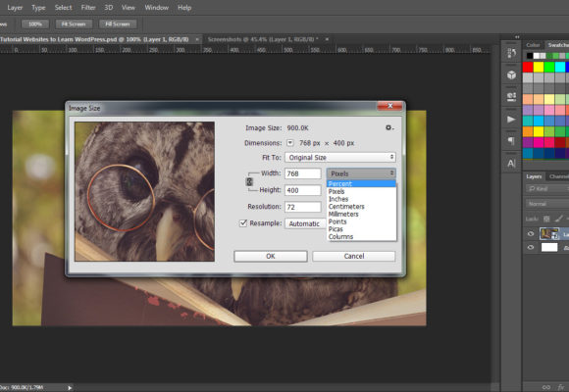The height and width of the screenshot is (392, 569).
Task: Choose Percent from the units list
Action: click(x=361, y=184)
